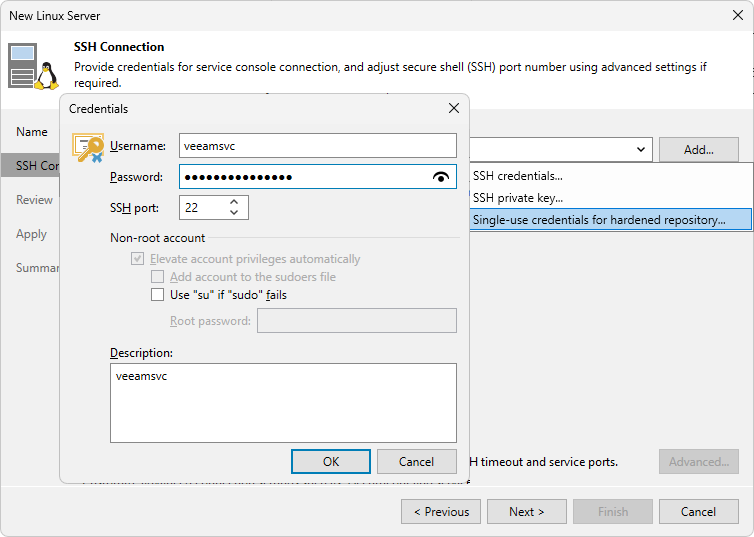Expand the credentials dropdown list
Image resolution: width=754 pixels, height=537 pixels.
[641, 150]
